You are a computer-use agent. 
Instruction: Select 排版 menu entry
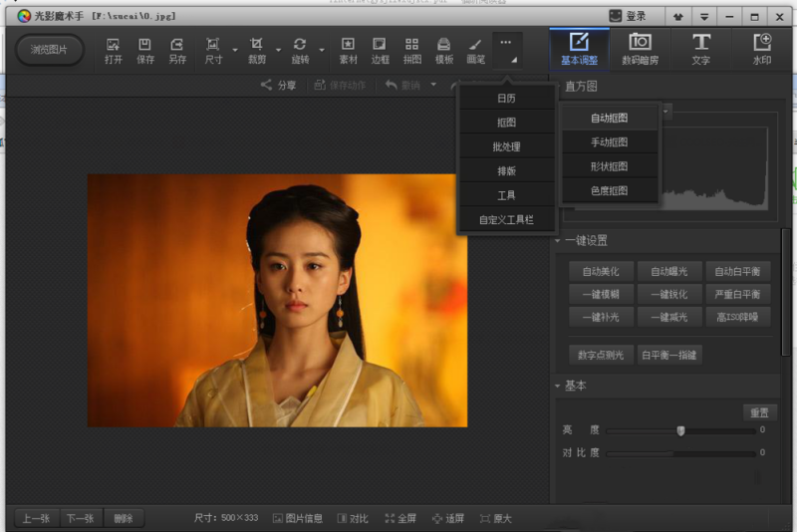[506, 171]
